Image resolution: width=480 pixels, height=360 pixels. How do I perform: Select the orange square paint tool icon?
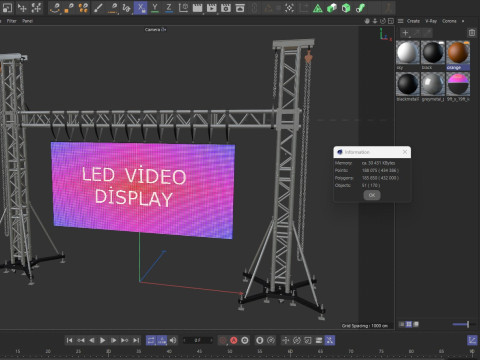click(x=69, y=7)
